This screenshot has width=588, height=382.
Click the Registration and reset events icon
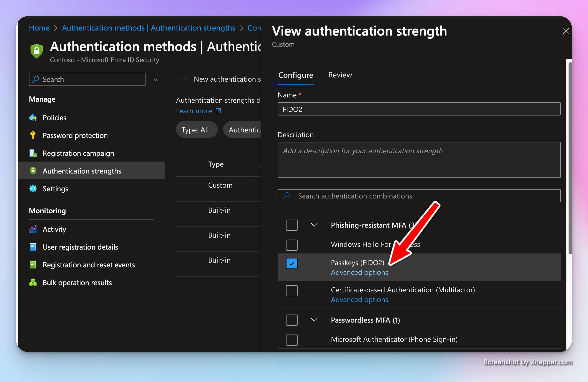click(33, 265)
